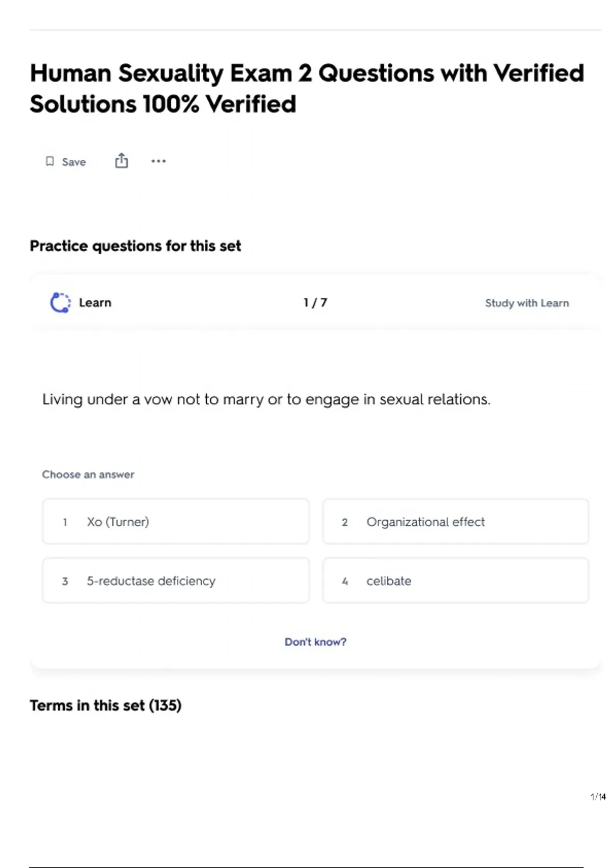Click the 1/14 page indicator
613x868 pixels.
tap(598, 797)
